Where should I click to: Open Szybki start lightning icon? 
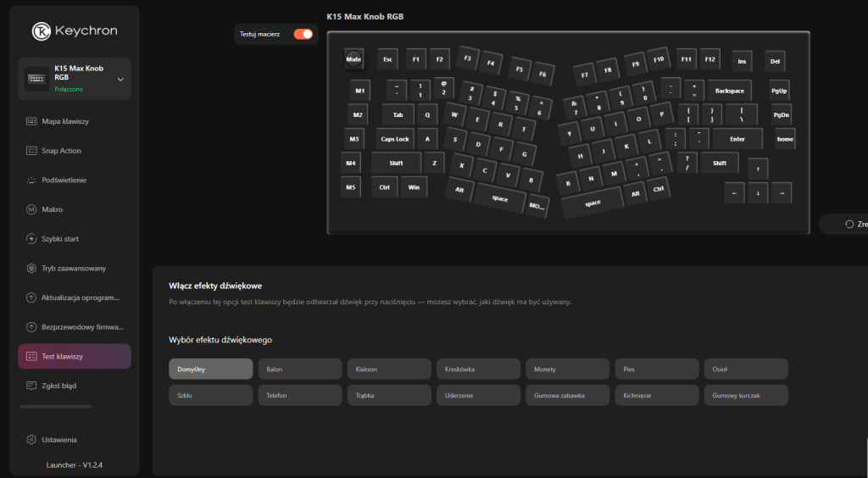click(x=31, y=238)
